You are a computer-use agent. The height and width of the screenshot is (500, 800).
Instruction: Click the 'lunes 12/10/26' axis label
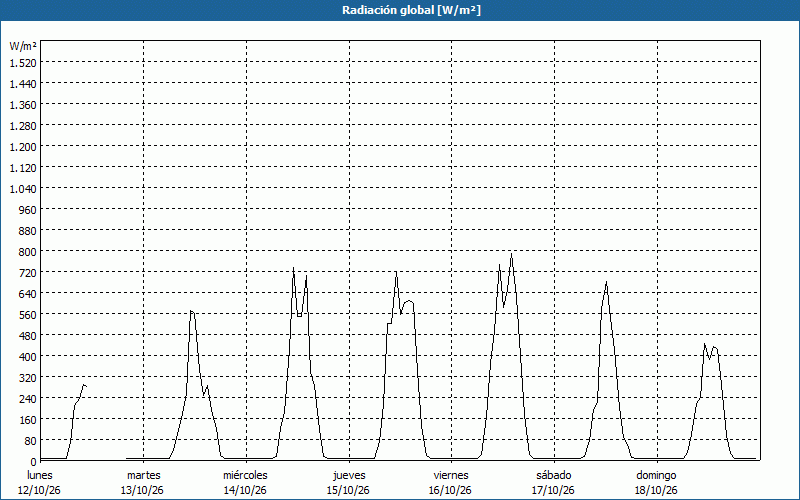(x=39, y=483)
